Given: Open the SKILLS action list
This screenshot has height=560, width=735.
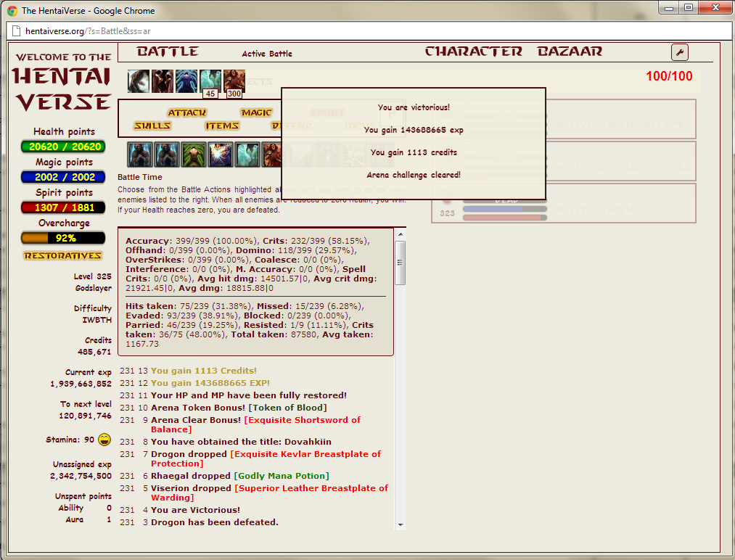Looking at the screenshot, I should 152,126.
